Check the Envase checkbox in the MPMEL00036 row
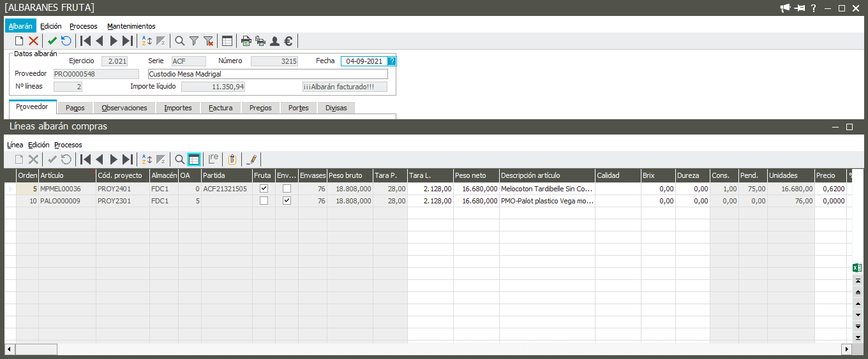The height and width of the screenshot is (359, 868). click(x=287, y=189)
